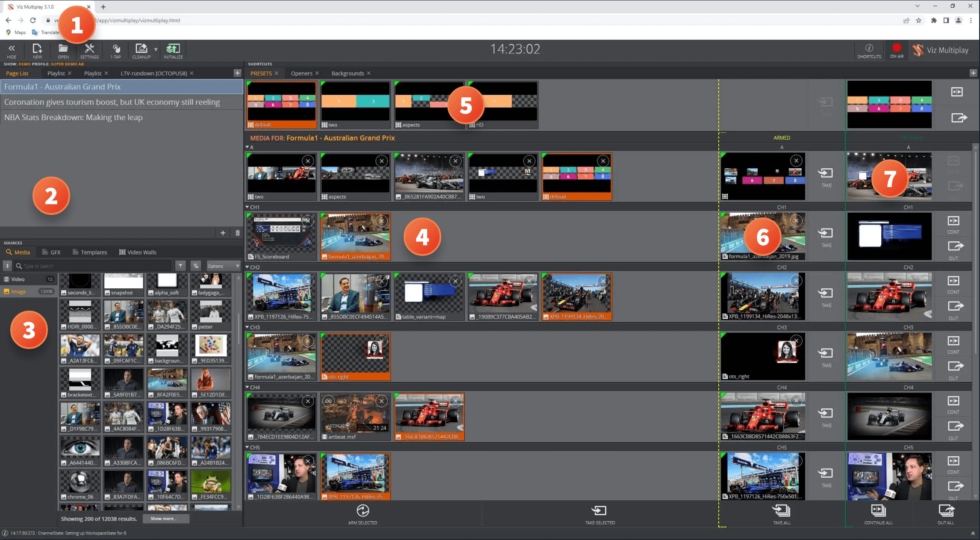
Task: Toggle the ON AIR indicator
Action: coord(897,48)
